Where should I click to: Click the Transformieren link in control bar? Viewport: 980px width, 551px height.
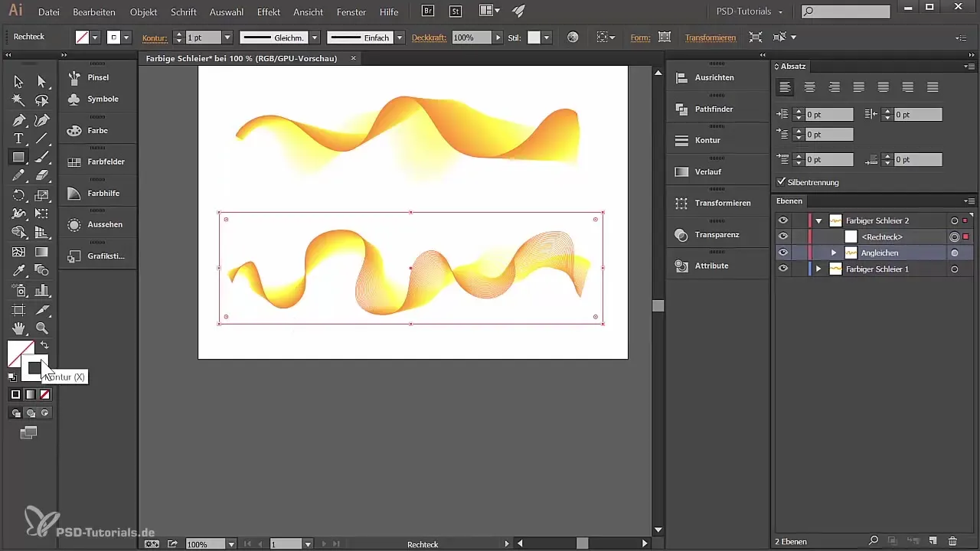click(710, 37)
